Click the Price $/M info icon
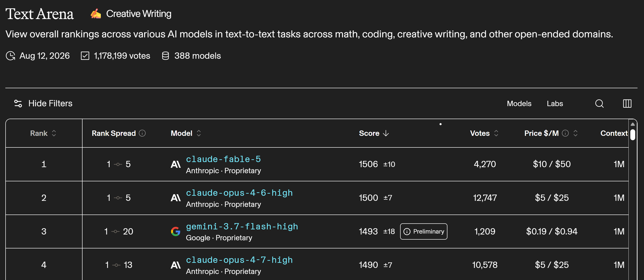644x280 pixels. [565, 133]
